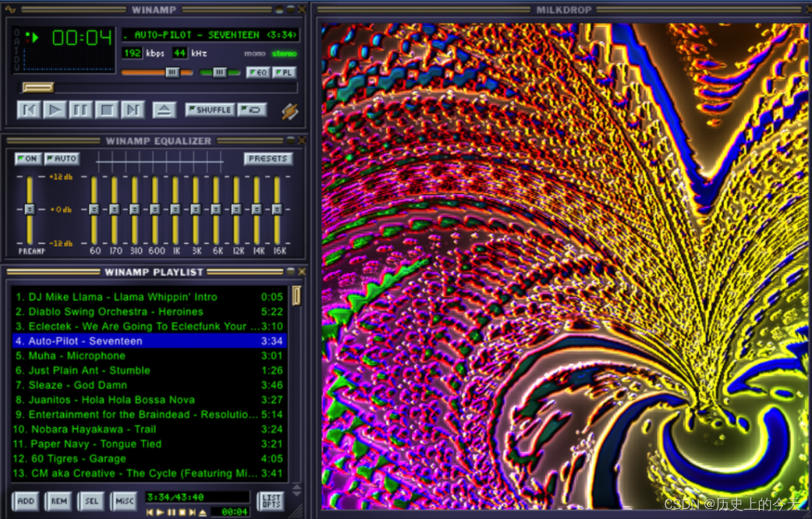Click mini Eject button in playlist window
The width and height of the screenshot is (812, 519).
pyautogui.click(x=202, y=512)
